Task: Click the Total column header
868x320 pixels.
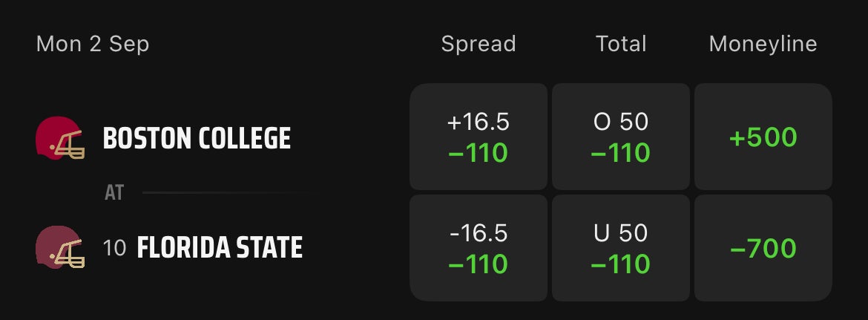Action: pyautogui.click(x=621, y=45)
